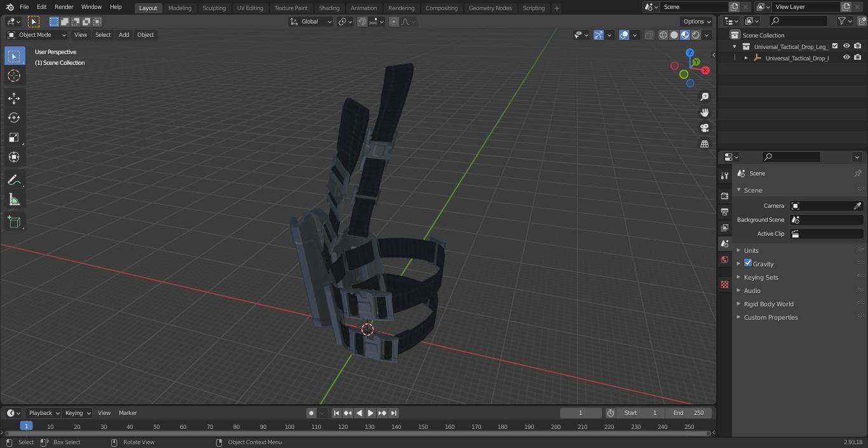Open the Tool properties tab
The width and height of the screenshot is (868, 448).
(x=724, y=175)
